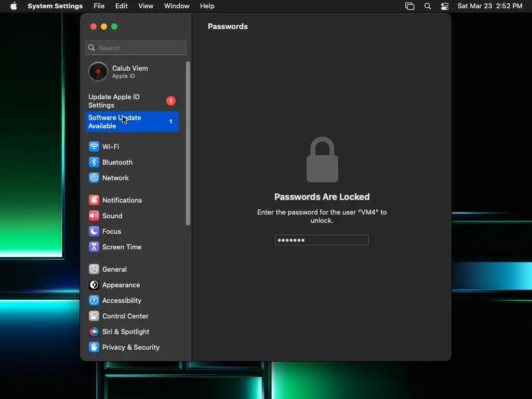Viewport: 532px width, 399px height.
Task: Select the Control Center icon
Action: (94, 316)
